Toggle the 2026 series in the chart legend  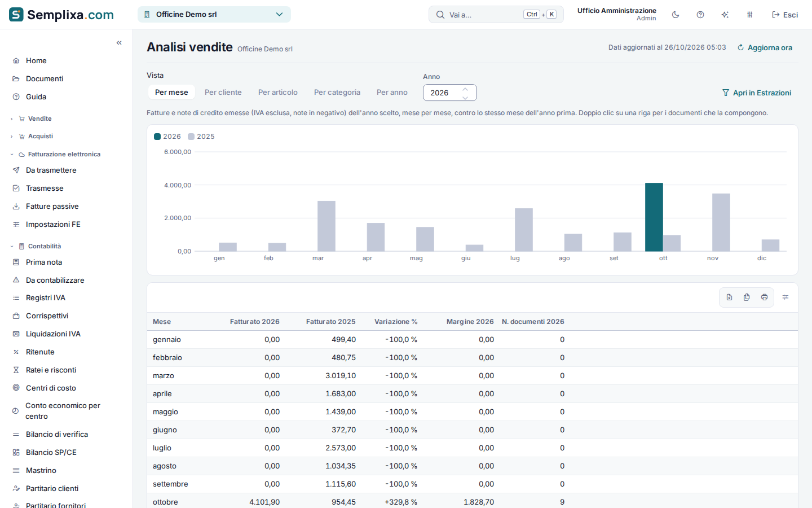167,137
